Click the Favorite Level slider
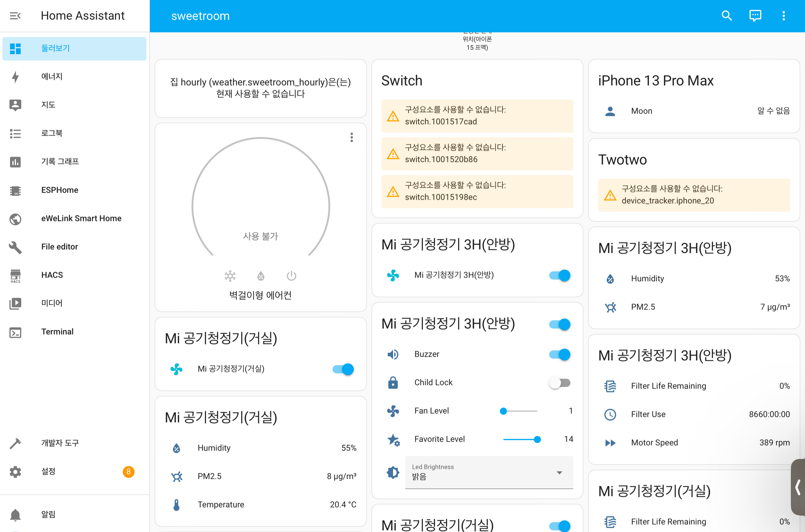 [522, 439]
